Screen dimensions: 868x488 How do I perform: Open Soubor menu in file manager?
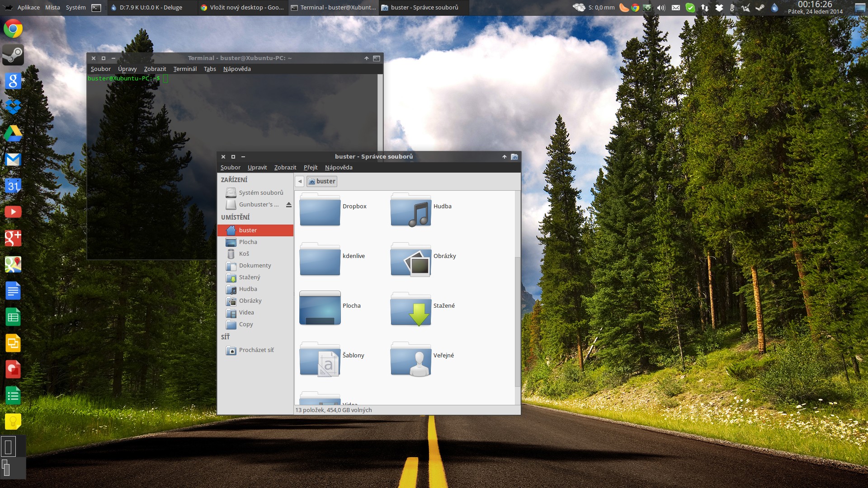pos(230,168)
